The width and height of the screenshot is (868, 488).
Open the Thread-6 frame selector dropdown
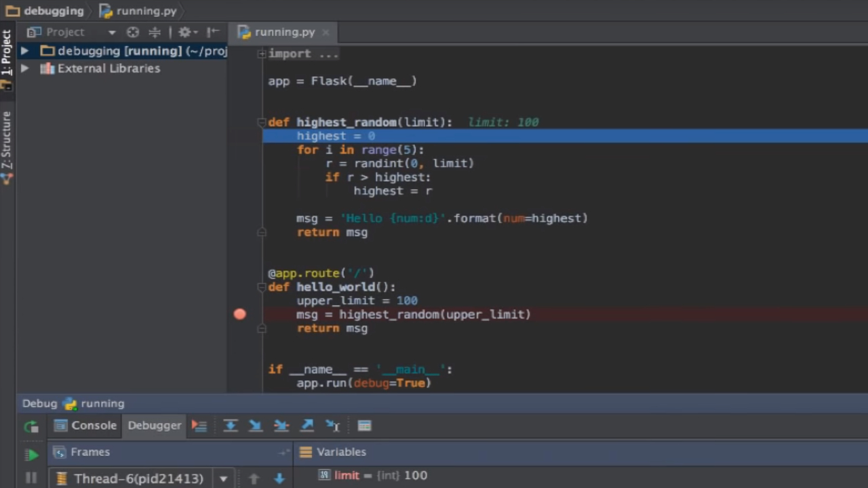point(224,479)
